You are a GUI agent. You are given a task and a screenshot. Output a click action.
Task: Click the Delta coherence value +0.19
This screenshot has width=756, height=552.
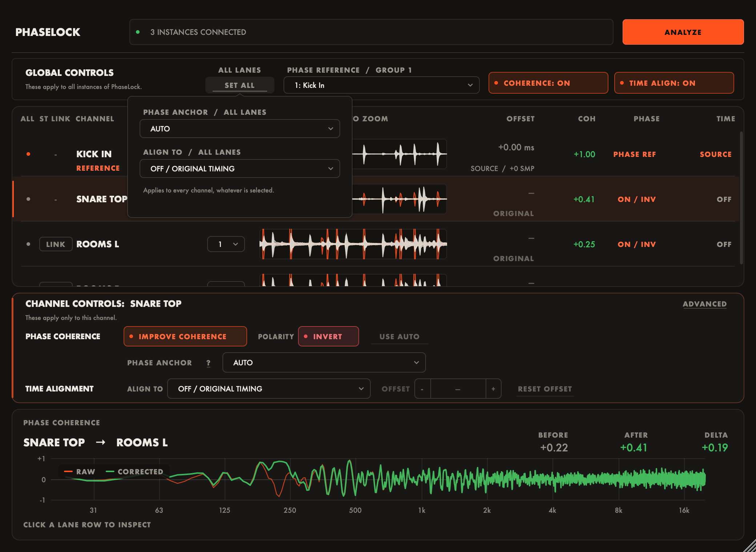(715, 447)
